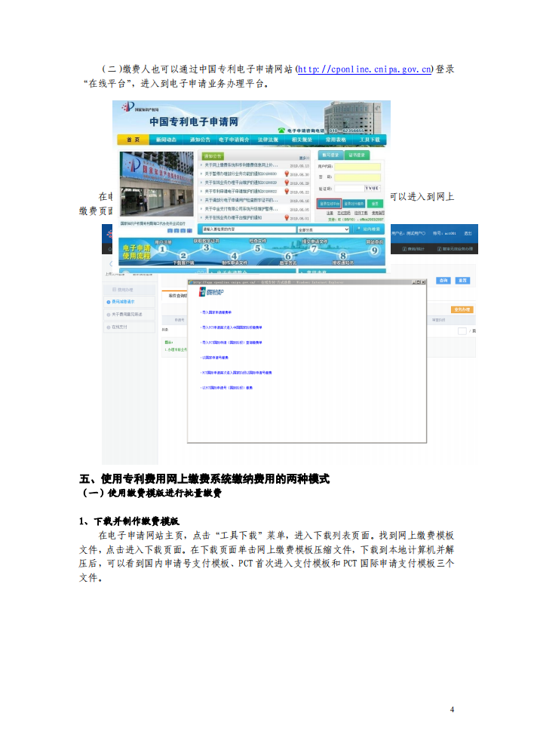
Task: Click fifth link in popup window
Action: click(x=236, y=373)
